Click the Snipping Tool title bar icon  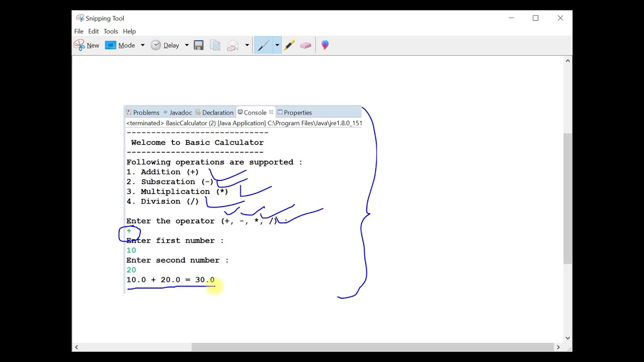point(79,18)
